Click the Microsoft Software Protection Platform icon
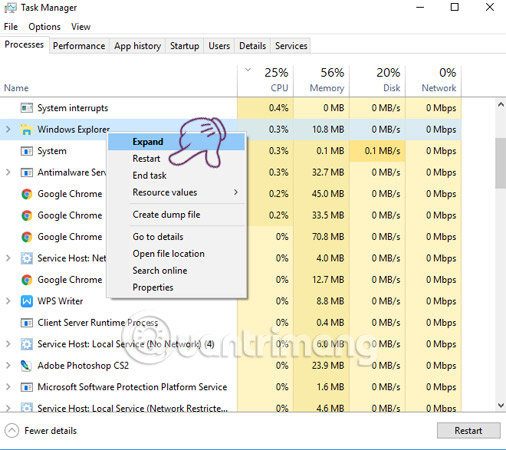This screenshot has height=450, width=506. point(27,387)
